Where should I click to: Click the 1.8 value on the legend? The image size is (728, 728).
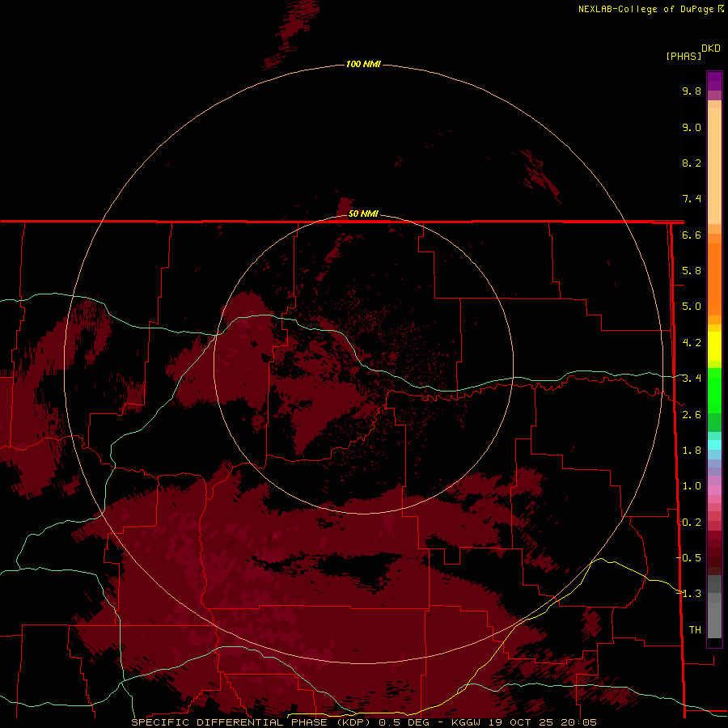point(692,451)
